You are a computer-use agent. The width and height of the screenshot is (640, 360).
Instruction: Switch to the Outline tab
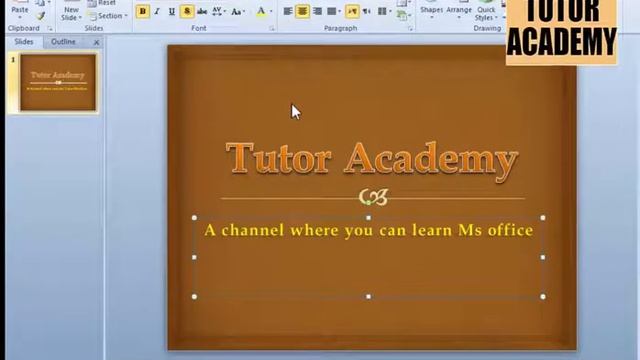63,42
